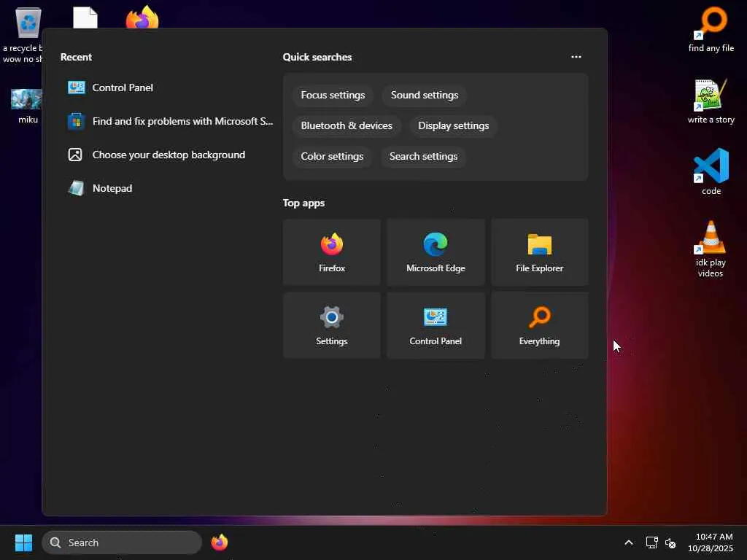The image size is (747, 560).
Task: Select the code VS Code shortcut
Action: coord(711,172)
